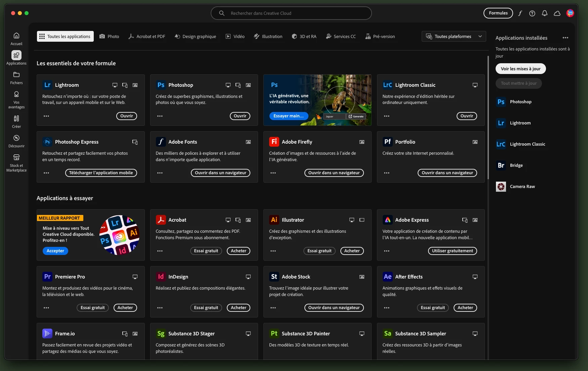The image size is (588, 371).
Task: Click the Adobe Express app icon
Action: point(387,220)
